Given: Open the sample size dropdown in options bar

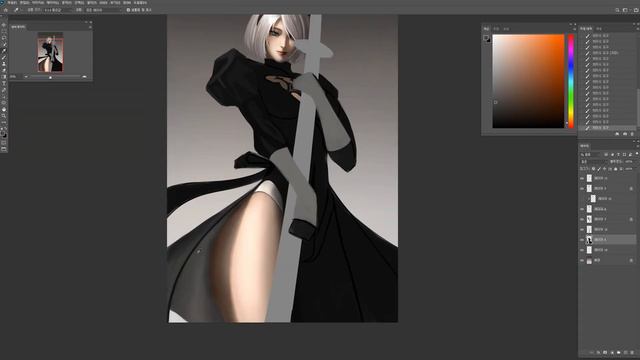Looking at the screenshot, I should pyautogui.click(x=58, y=10).
